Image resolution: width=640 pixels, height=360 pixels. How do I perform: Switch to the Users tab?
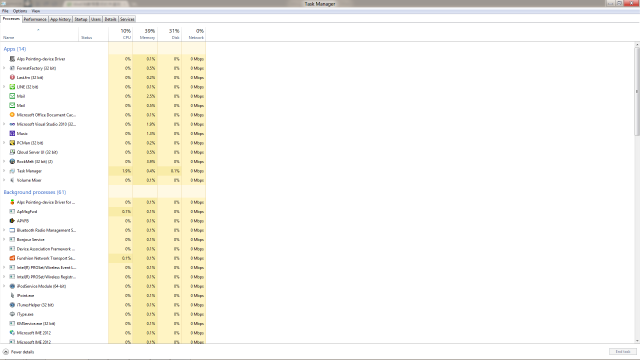tap(96, 19)
